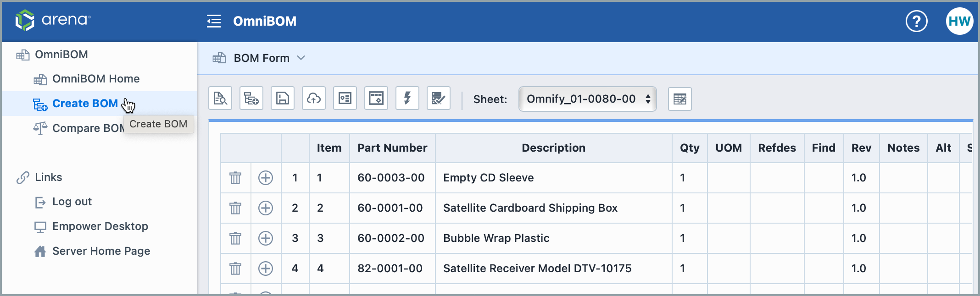This screenshot has height=296, width=980.
Task: Open the Empower Desktop link
Action: (100, 226)
